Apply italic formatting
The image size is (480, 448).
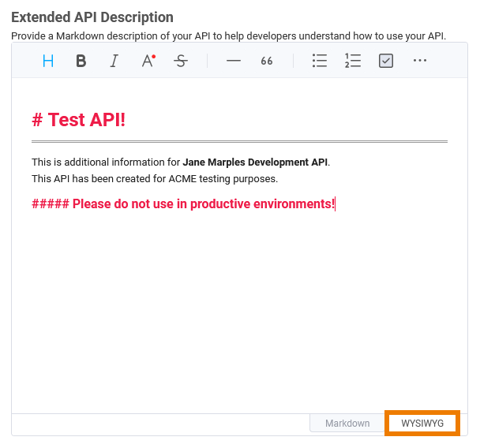(114, 61)
